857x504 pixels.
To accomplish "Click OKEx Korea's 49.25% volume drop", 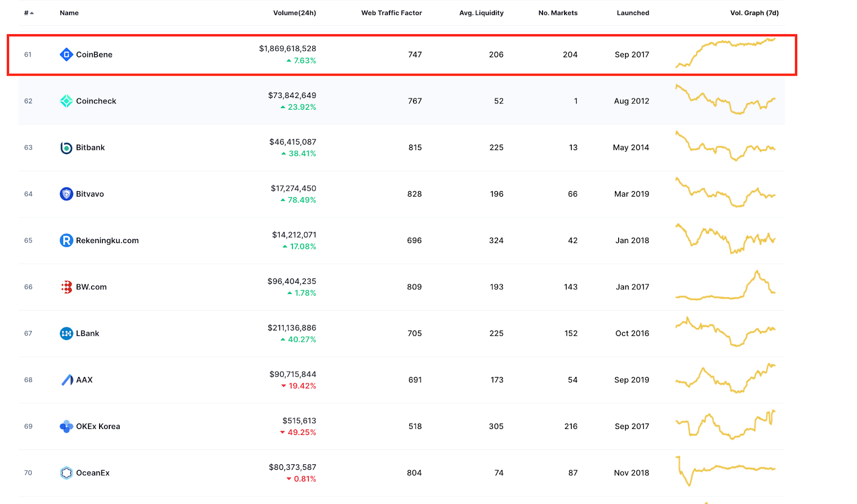I will 298,433.
